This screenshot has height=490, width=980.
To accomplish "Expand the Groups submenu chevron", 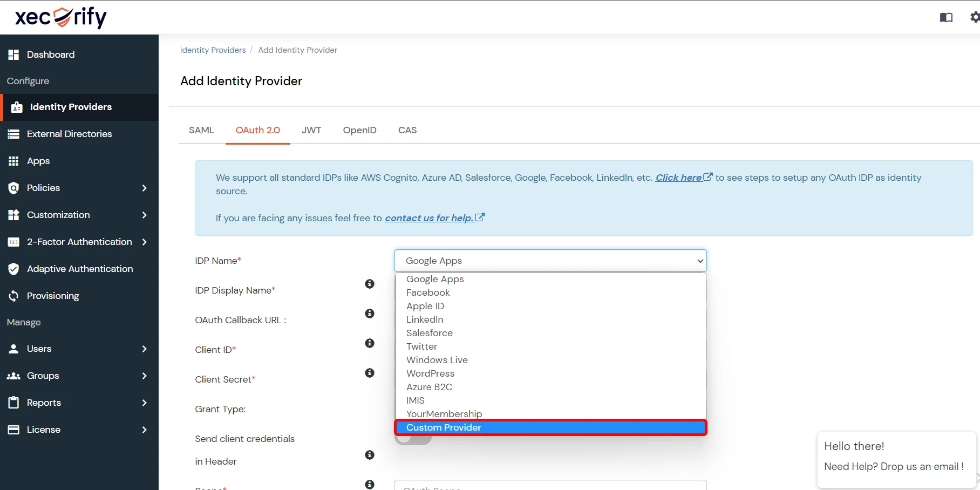I will point(144,376).
